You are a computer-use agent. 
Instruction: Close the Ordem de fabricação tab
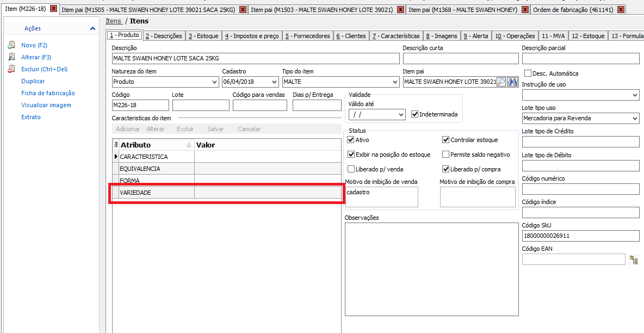pyautogui.click(x=621, y=9)
